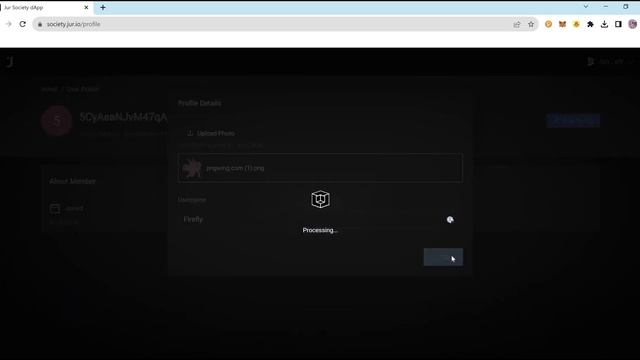This screenshot has width=640, height=360.
Task: Open the Extensions puzzle piece menu
Action: click(x=590, y=24)
